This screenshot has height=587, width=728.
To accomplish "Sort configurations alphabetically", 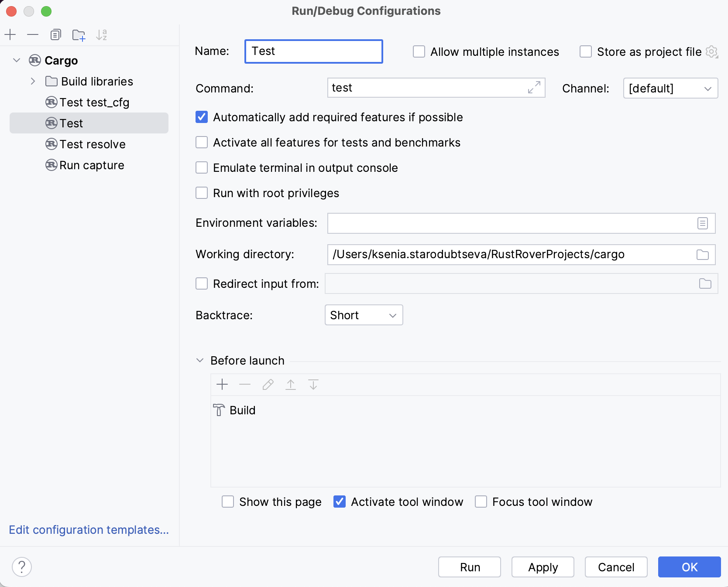I will pos(102,35).
